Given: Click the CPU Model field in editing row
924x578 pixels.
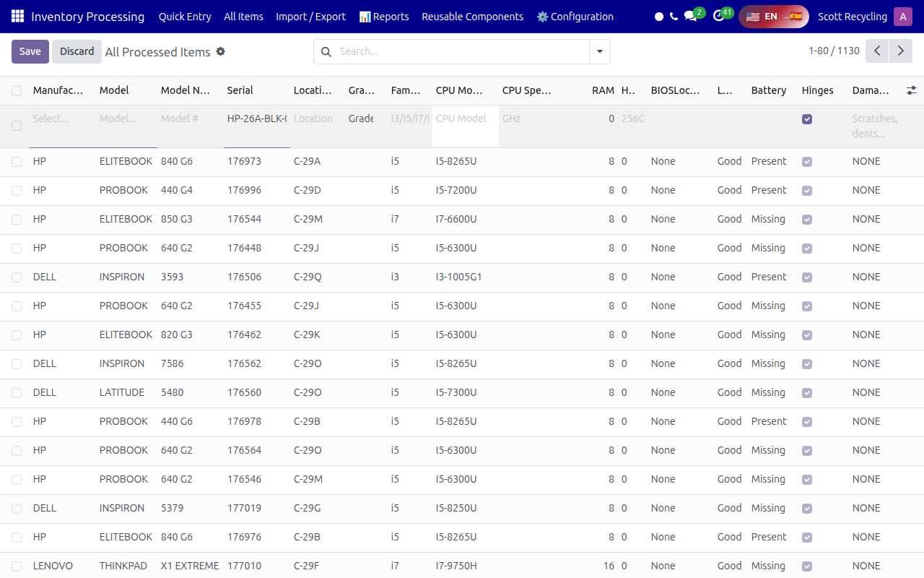Looking at the screenshot, I should 466,118.
